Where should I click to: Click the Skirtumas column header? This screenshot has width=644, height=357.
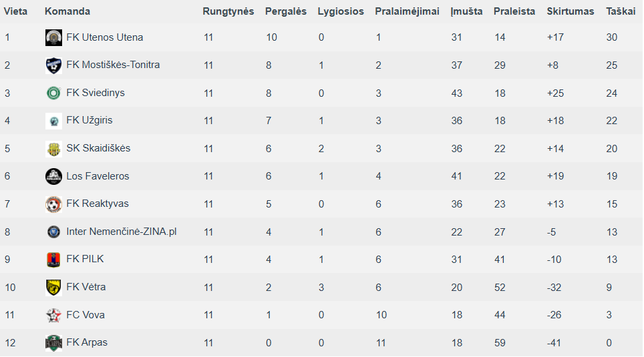pos(570,11)
